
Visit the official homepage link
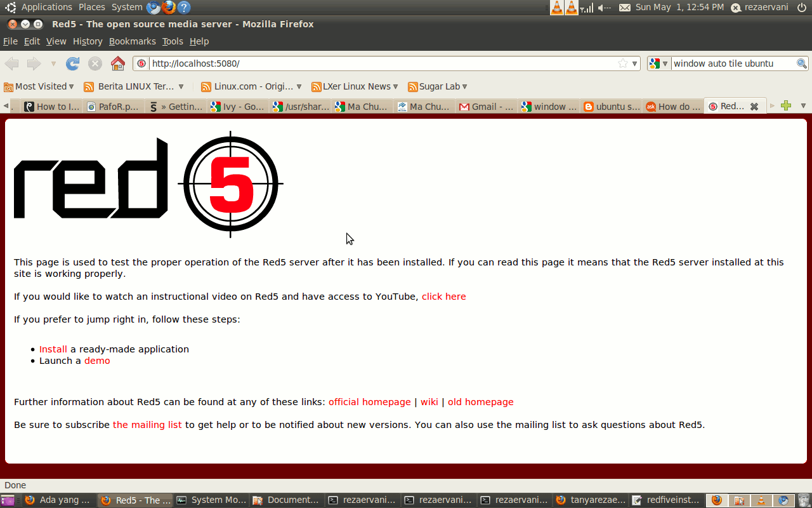[x=370, y=402]
